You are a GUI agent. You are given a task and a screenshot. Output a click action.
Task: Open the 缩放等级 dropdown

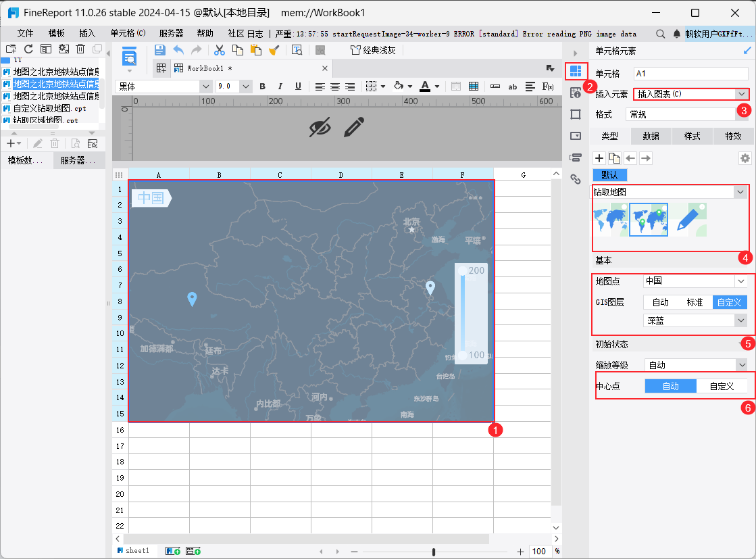pyautogui.click(x=740, y=365)
